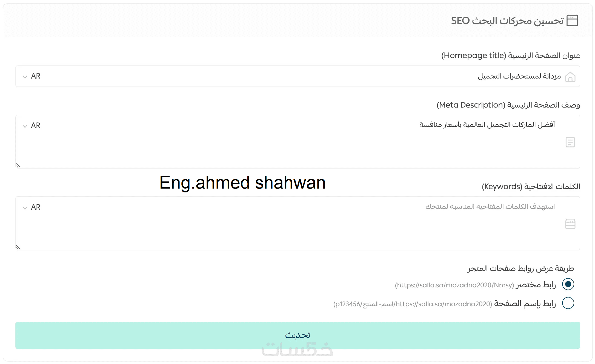Image resolution: width=595 pixels, height=364 pixels.
Task: Click the store icon in keywords field
Action: (570, 224)
